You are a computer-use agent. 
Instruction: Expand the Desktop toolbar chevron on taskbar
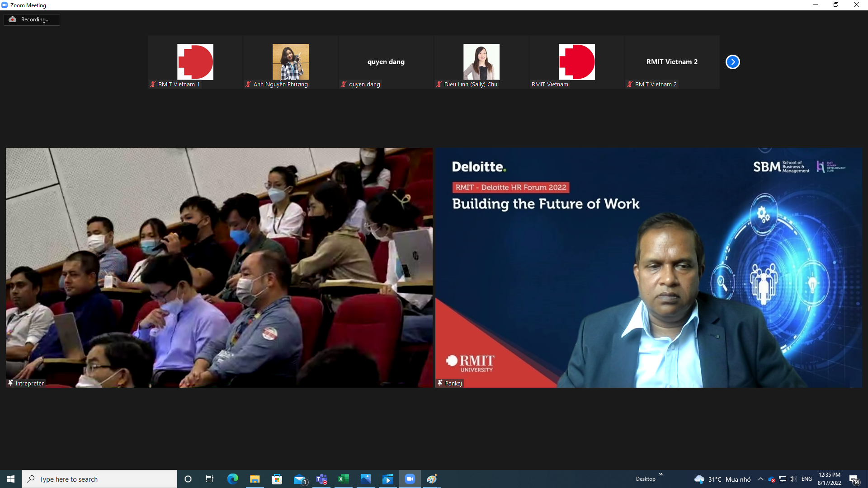661,474
